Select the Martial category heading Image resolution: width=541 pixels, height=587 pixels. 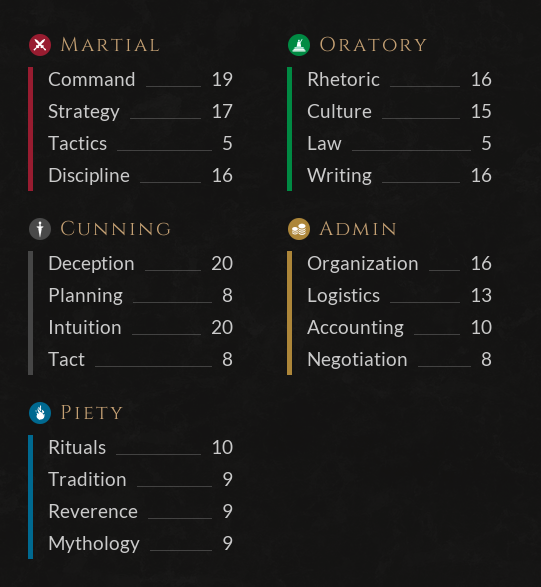click(110, 45)
